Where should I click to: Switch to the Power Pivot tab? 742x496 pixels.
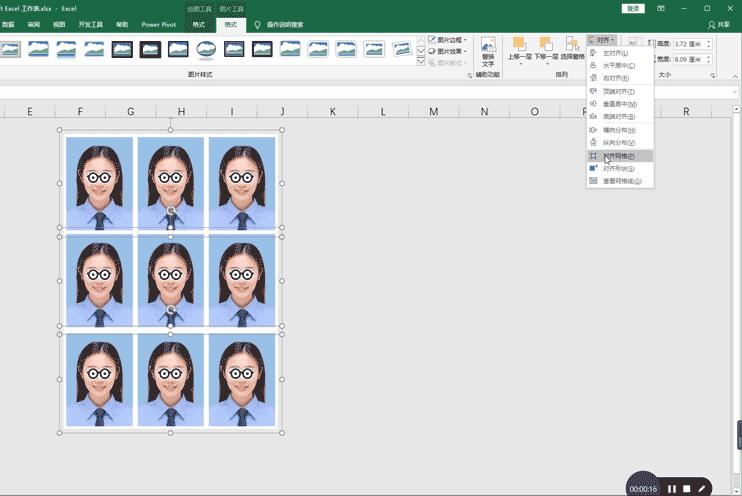coord(158,24)
